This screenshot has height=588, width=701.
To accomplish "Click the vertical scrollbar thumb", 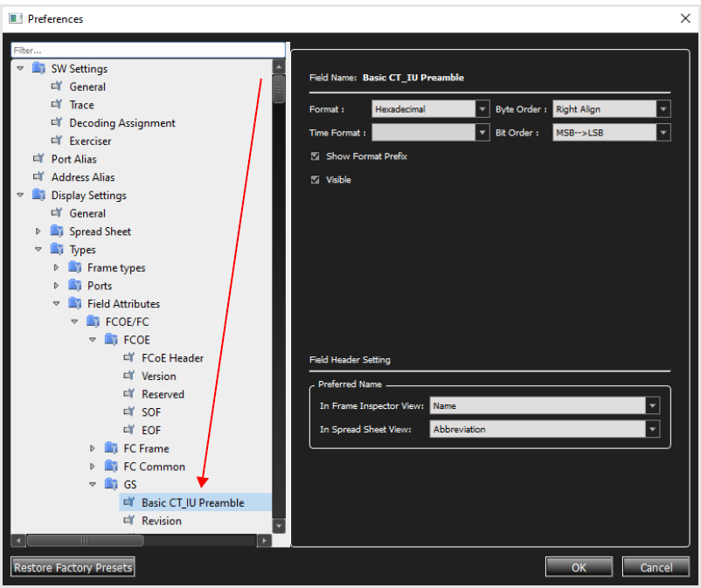I will tap(279, 89).
